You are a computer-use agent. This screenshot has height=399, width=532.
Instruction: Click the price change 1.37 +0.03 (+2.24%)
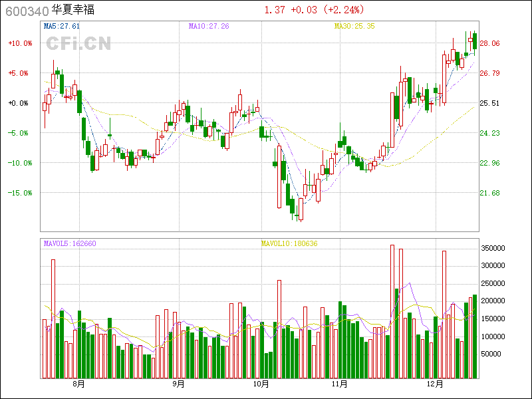point(314,9)
